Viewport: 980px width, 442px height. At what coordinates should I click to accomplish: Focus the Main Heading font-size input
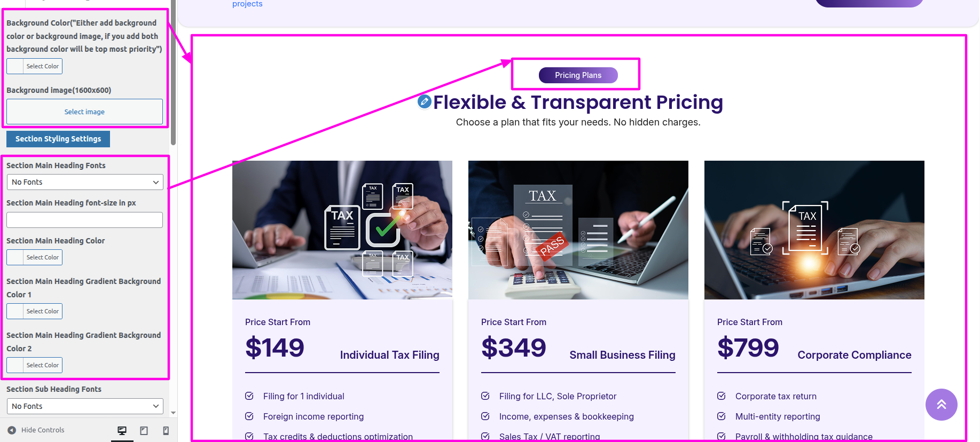(85, 220)
